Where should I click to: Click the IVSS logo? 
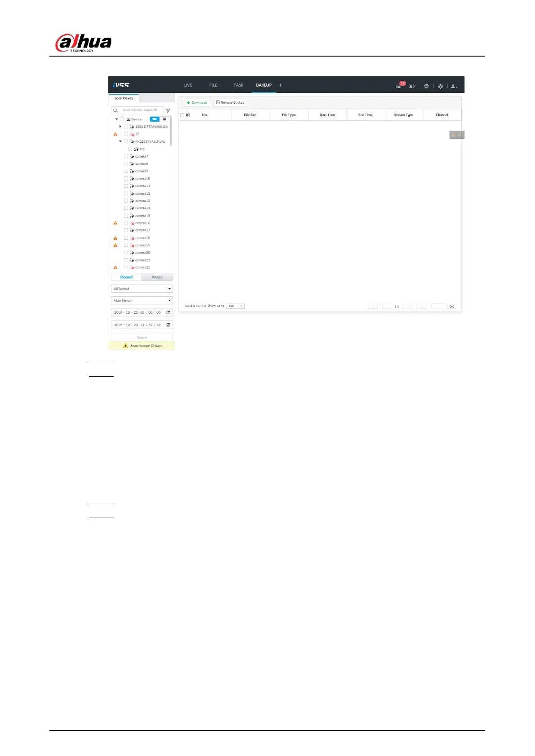(x=121, y=85)
